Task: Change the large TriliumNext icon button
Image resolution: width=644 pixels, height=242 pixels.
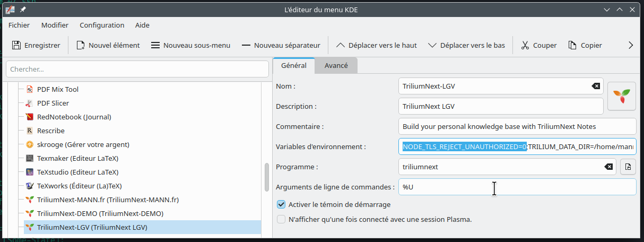Action: pos(622,96)
